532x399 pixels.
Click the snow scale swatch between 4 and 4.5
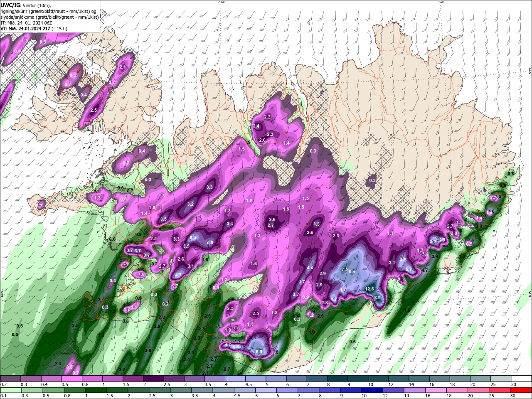coord(235,379)
